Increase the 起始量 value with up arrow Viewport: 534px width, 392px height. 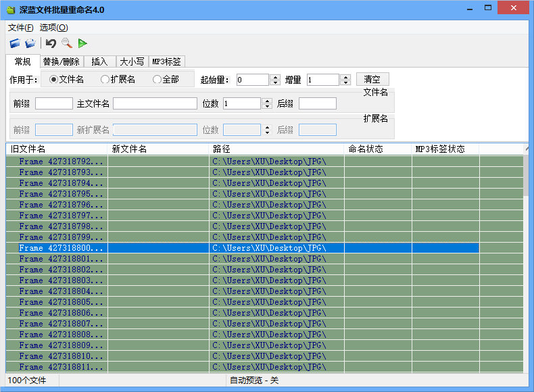click(275, 77)
